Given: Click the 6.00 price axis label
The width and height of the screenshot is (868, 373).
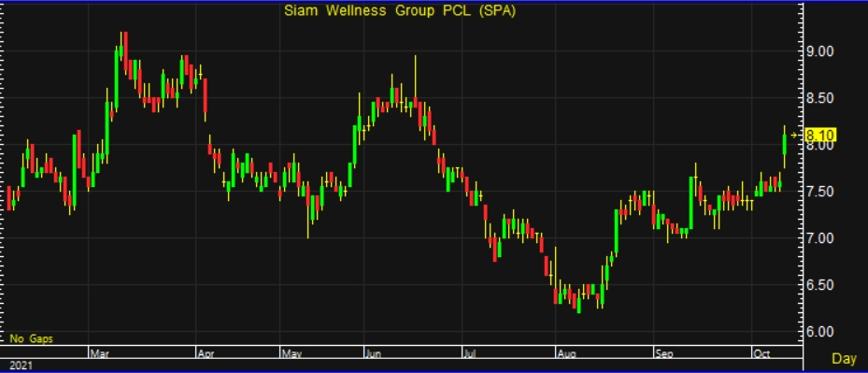Looking at the screenshot, I should pyautogui.click(x=819, y=332).
